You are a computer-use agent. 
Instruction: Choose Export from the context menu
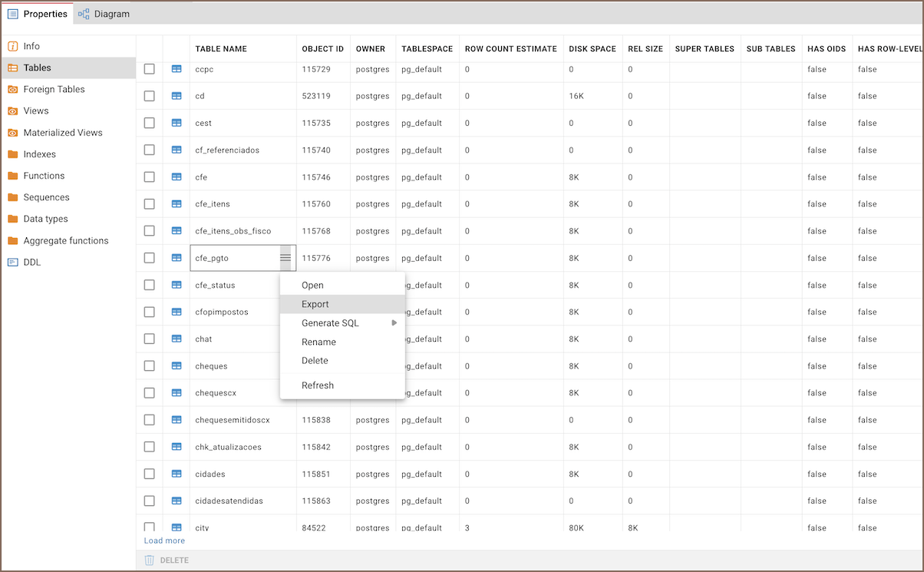point(315,304)
